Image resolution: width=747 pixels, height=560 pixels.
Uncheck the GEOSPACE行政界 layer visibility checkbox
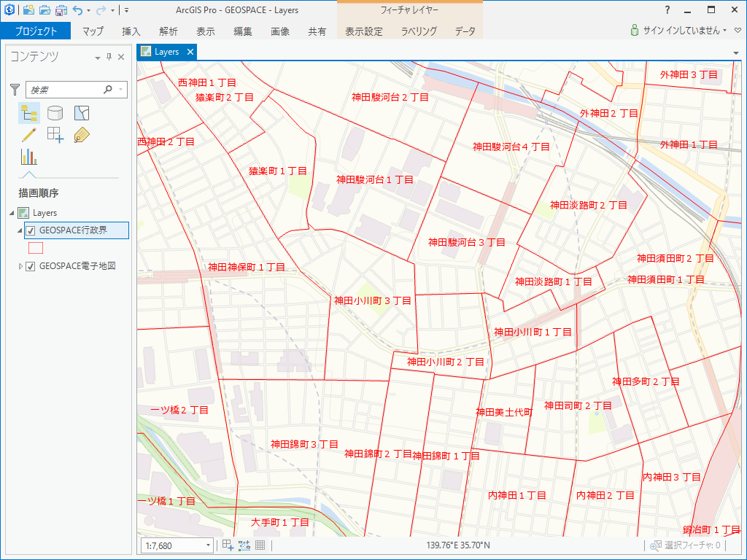pos(31,230)
